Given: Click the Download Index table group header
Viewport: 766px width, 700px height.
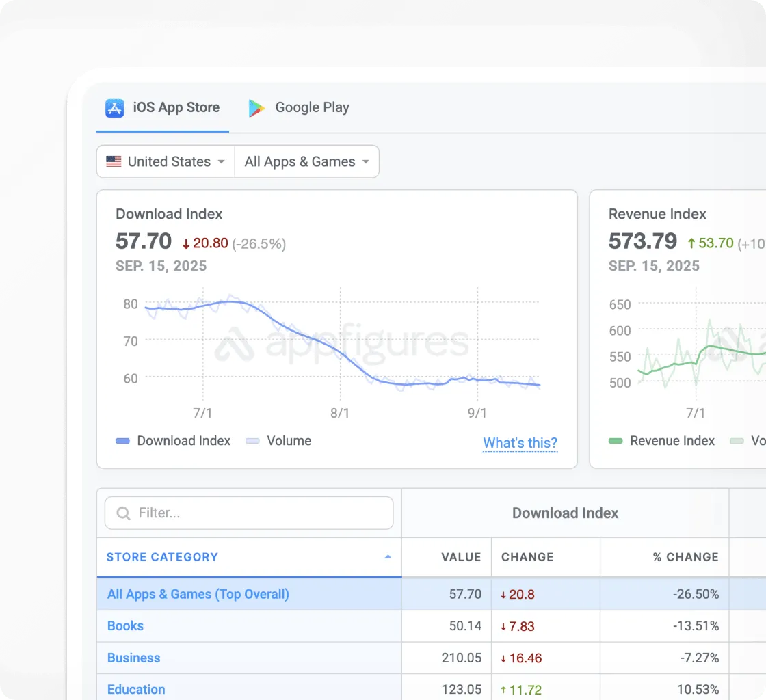Looking at the screenshot, I should click(x=565, y=513).
